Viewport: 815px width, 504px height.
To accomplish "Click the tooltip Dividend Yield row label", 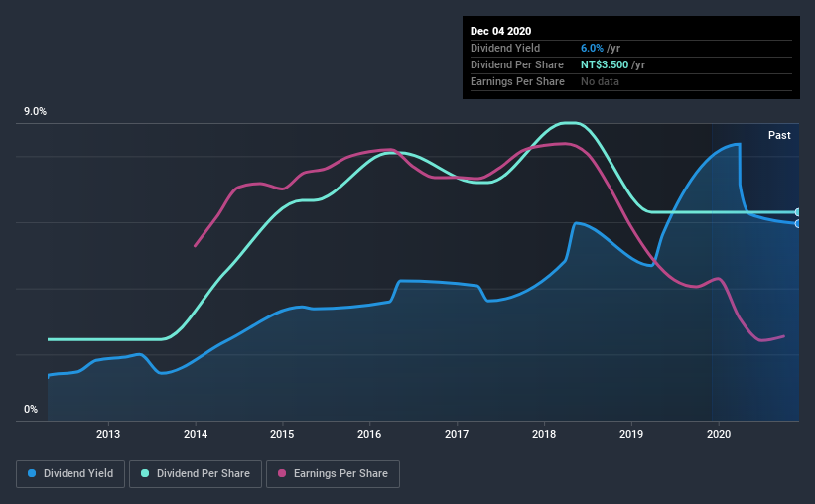I will (x=505, y=48).
